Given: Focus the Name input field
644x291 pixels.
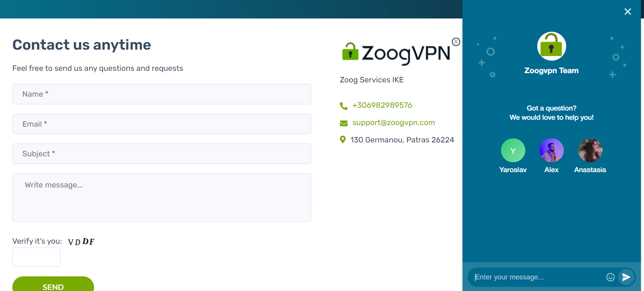Looking at the screenshot, I should [x=161, y=94].
